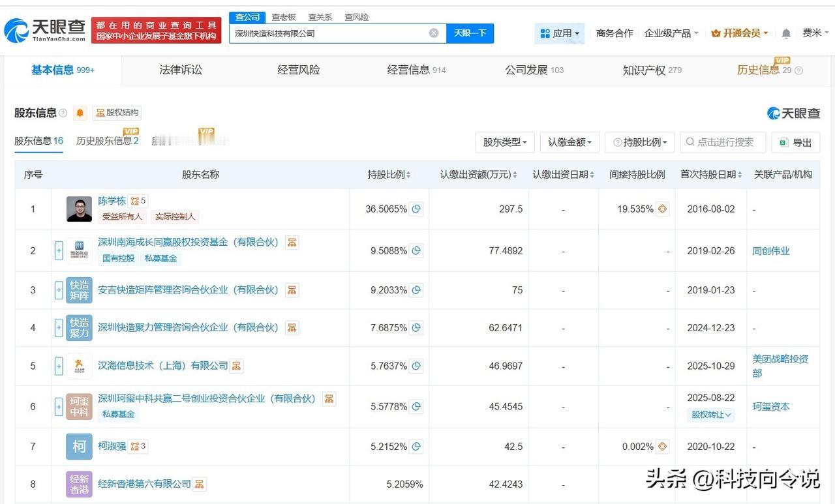
Task: Open shareholder 陈学栋's profile link
Action: (x=112, y=201)
